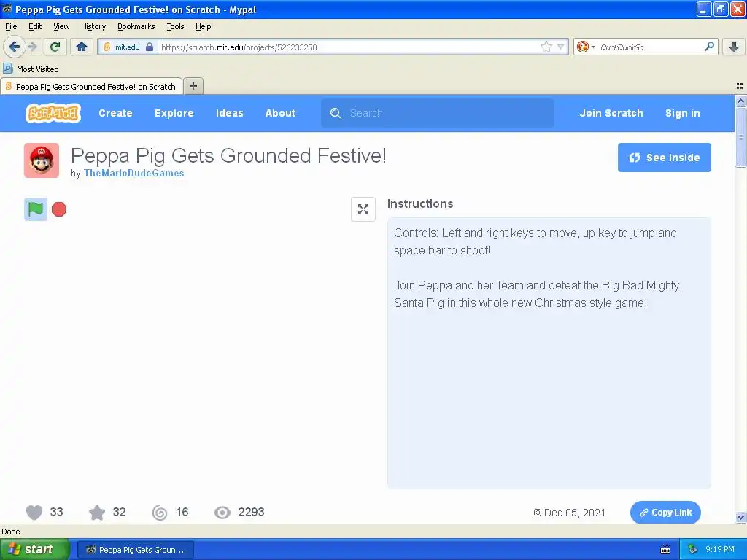
Task: Click the project title Peppa Pig Gets Grounded Festive!
Action: [228, 156]
